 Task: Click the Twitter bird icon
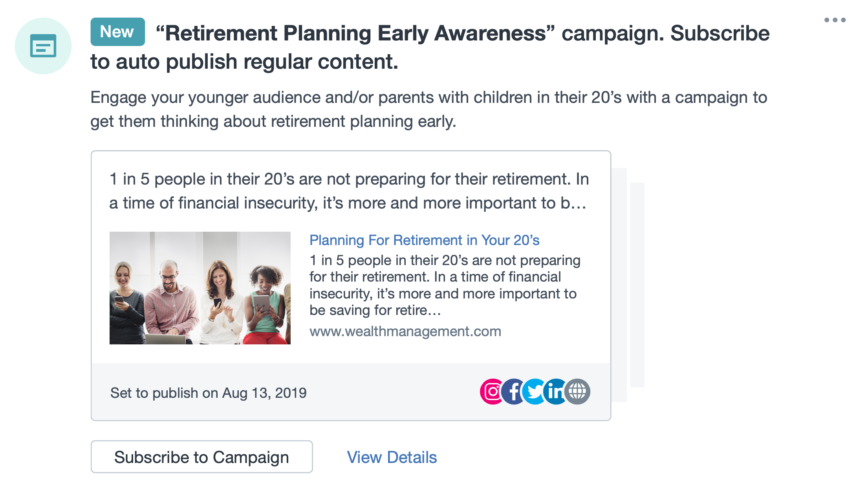point(533,392)
